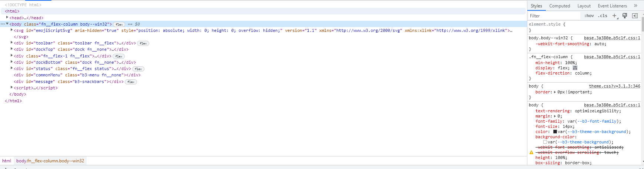Expand the border shorthand triangle
The width and height of the screenshot is (644, 169).
(555, 92)
